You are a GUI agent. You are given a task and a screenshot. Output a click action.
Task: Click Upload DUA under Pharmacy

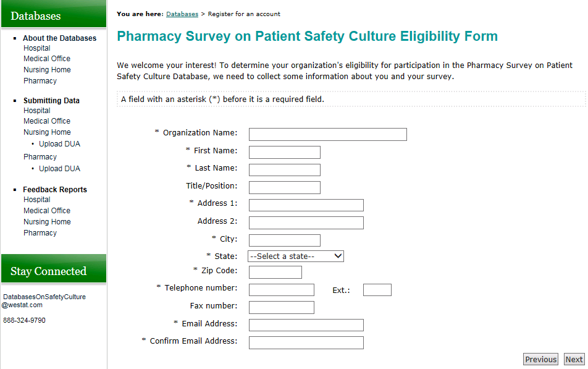tap(59, 169)
